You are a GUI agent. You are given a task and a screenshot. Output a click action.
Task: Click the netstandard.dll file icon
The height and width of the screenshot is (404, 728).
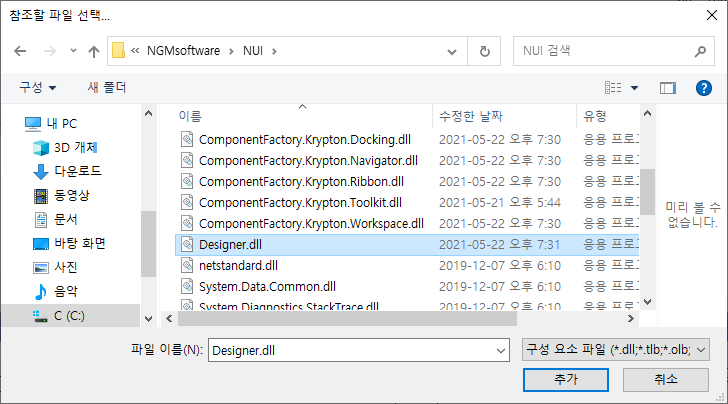point(187,265)
